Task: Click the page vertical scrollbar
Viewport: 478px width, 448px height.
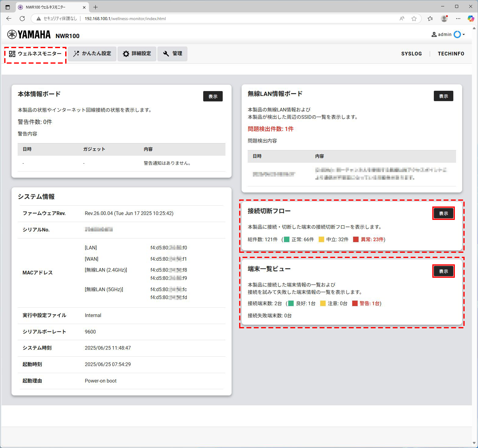Action: (474, 236)
